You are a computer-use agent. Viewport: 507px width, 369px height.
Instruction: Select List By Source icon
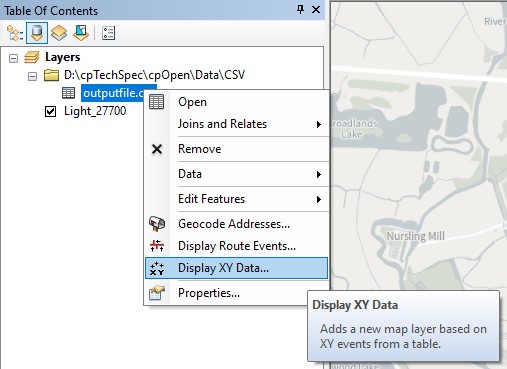(37, 33)
